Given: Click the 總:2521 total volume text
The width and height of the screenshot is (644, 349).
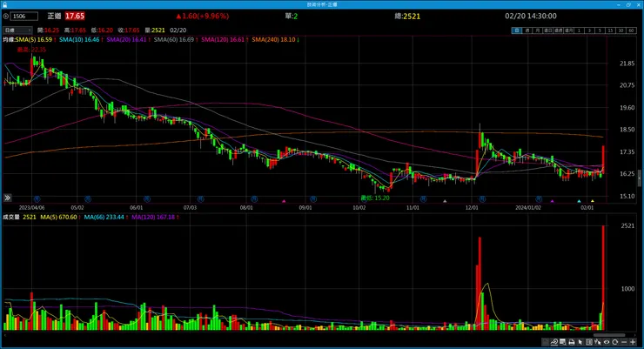Looking at the screenshot, I should (407, 16).
